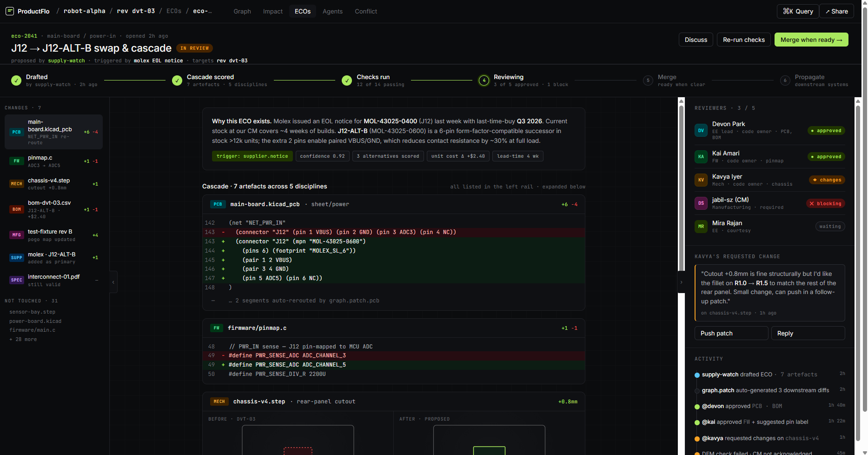Click Devon Park's DV avatar
Viewport: 868px width, 455px height.
pyautogui.click(x=701, y=131)
